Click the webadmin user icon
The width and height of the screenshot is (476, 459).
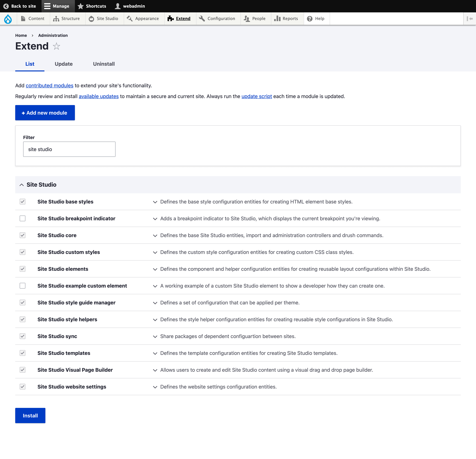pyautogui.click(x=118, y=6)
